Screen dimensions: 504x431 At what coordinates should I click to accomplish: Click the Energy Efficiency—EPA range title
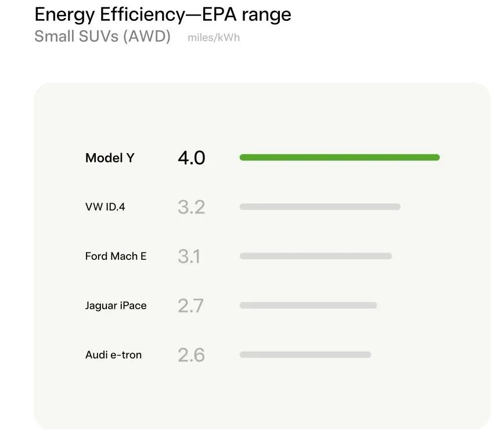click(x=163, y=15)
